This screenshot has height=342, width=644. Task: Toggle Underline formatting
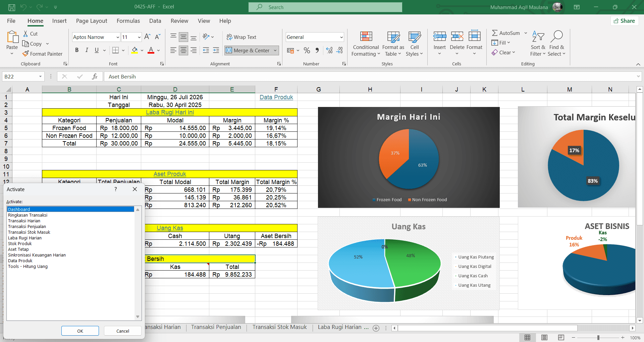pos(97,50)
